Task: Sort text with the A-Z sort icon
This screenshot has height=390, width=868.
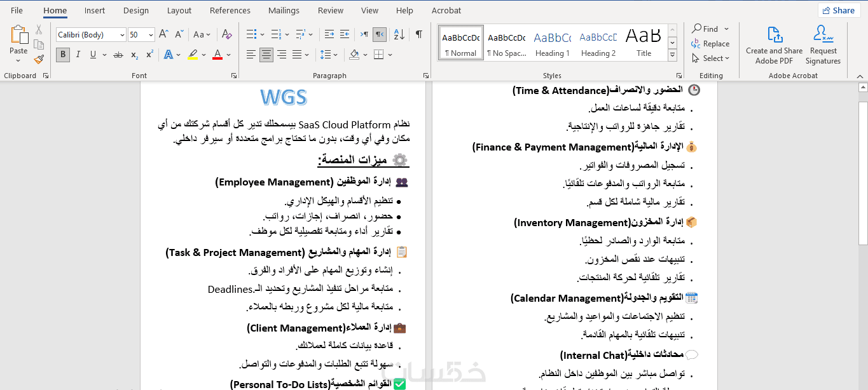Action: (399, 35)
